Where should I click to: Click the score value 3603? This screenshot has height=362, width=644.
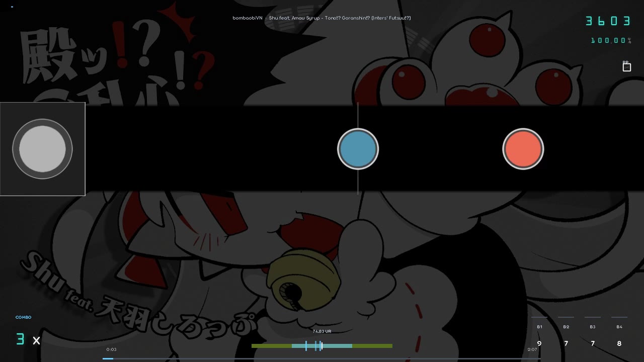[608, 21]
